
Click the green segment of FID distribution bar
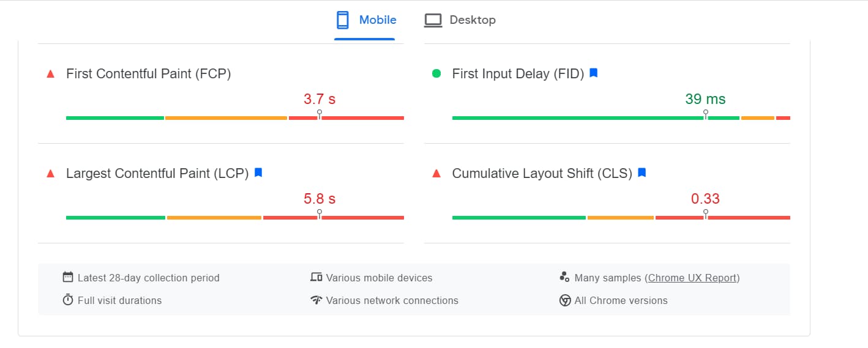tap(596, 117)
